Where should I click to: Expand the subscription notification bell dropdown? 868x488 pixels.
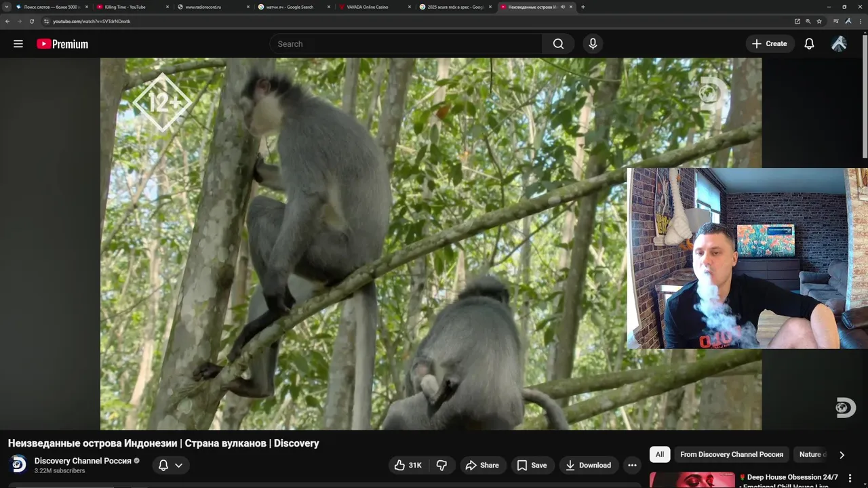coord(178,465)
